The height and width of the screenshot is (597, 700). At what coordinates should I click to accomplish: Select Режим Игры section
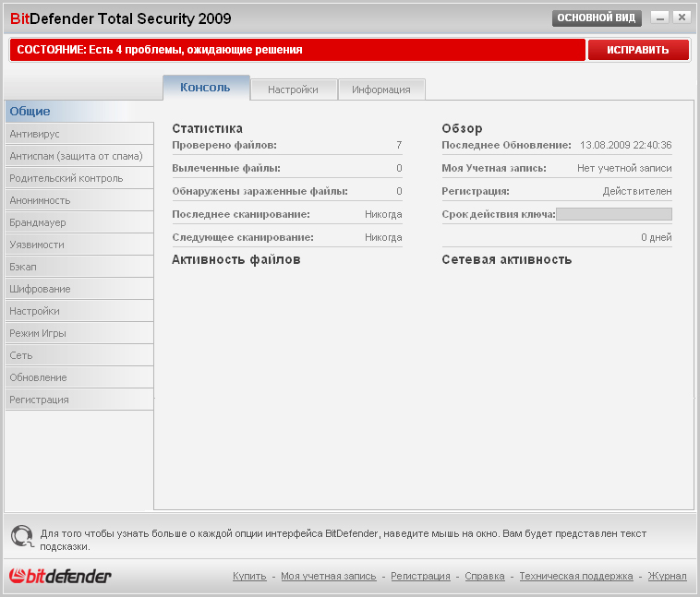(79, 333)
